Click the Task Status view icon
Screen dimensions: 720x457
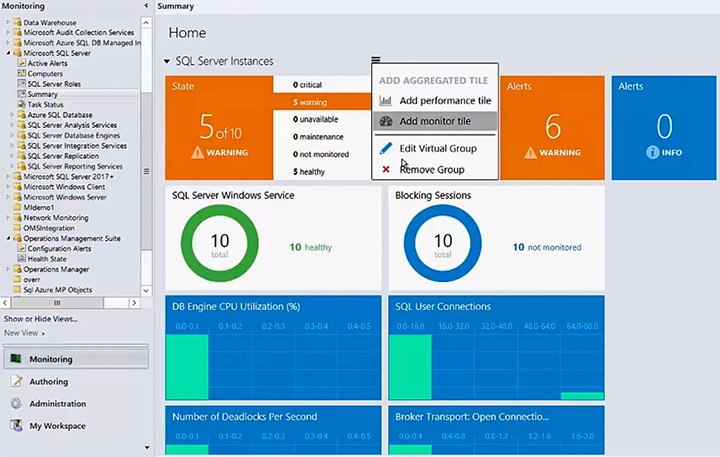21,104
